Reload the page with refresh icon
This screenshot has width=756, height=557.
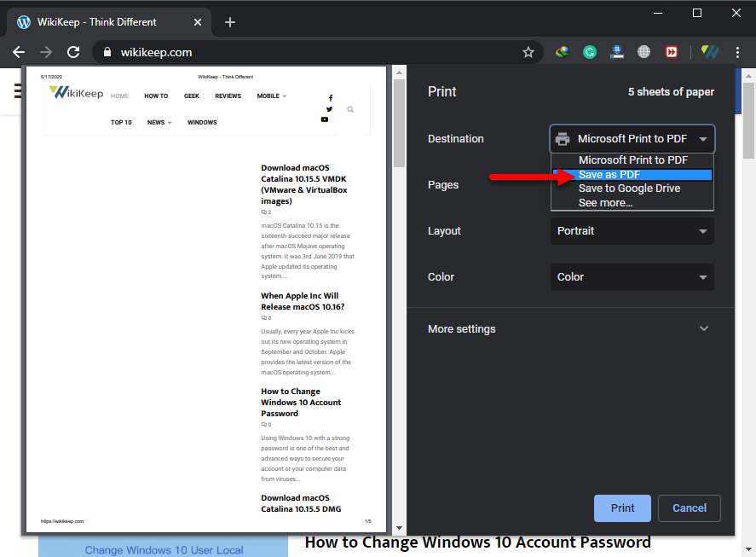tap(73, 52)
